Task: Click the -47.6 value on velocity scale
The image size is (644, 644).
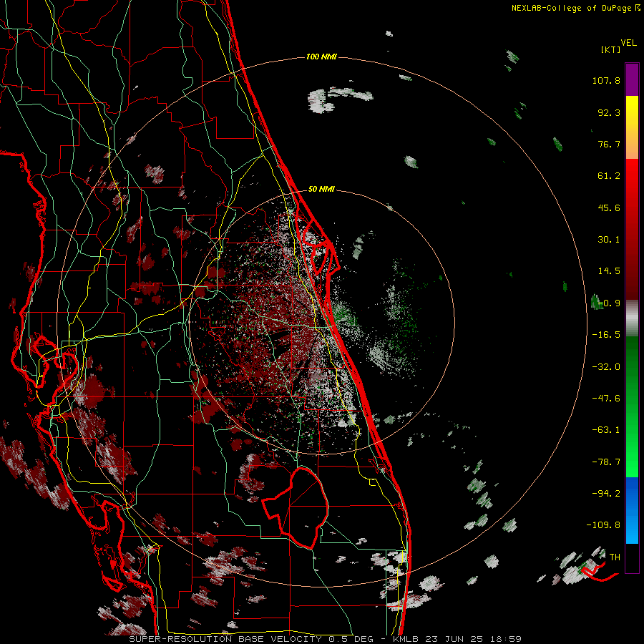Action: [x=606, y=399]
